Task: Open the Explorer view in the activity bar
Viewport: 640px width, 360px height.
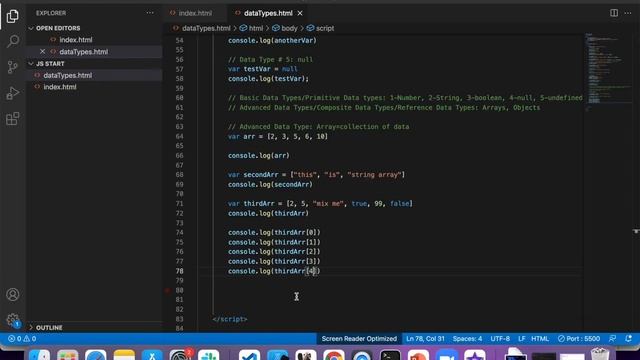Action: pyautogui.click(x=13, y=16)
